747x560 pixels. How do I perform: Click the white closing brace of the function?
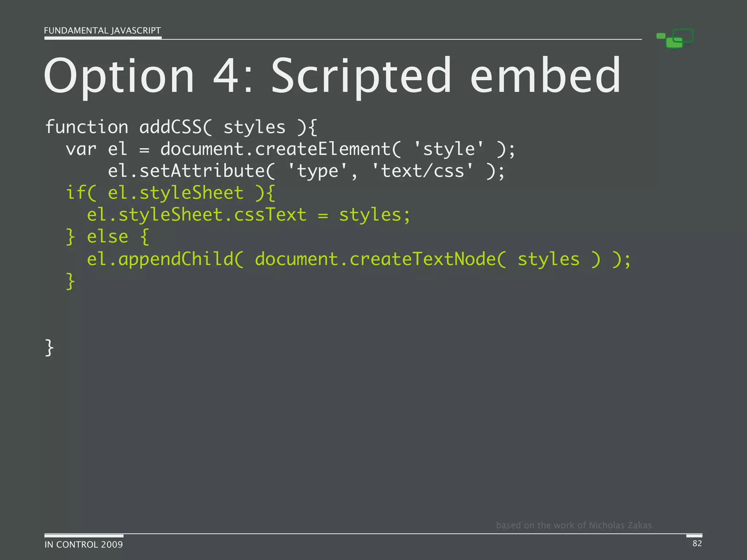[49, 347]
